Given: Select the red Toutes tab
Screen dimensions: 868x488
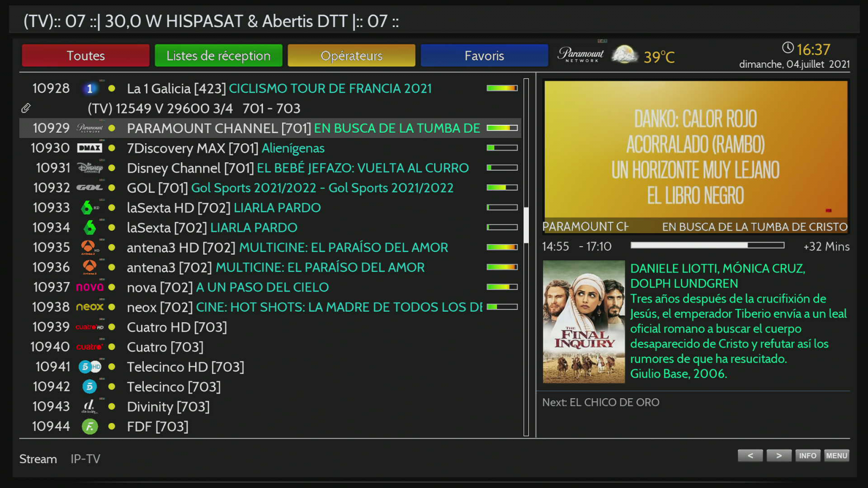Looking at the screenshot, I should [x=86, y=55].
